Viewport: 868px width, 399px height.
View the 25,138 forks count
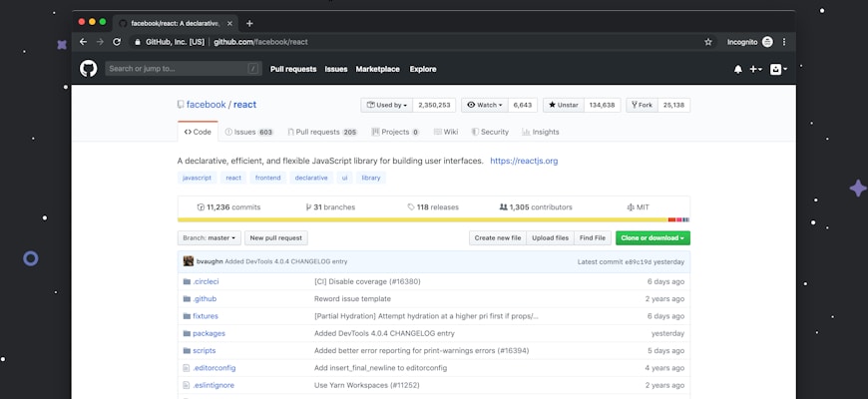coord(673,105)
